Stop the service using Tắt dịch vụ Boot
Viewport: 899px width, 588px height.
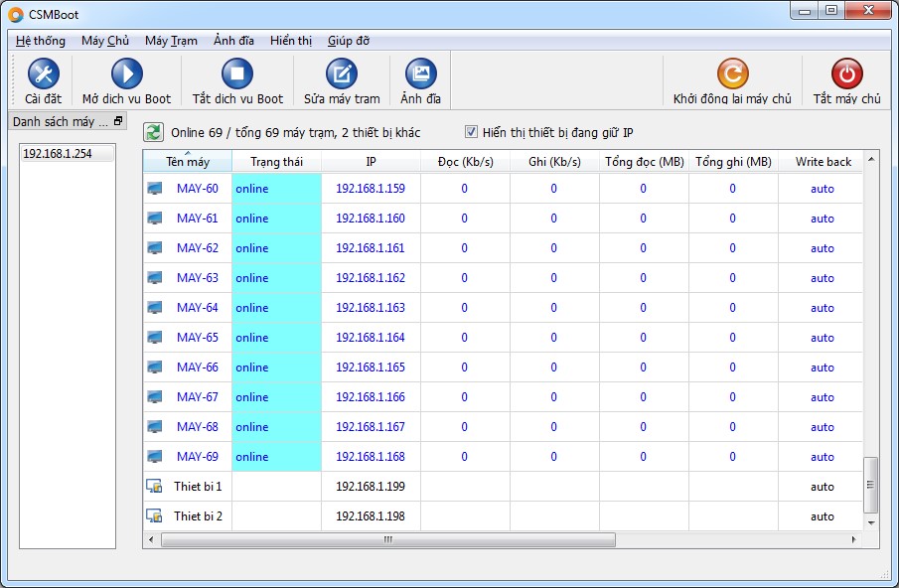[x=237, y=80]
